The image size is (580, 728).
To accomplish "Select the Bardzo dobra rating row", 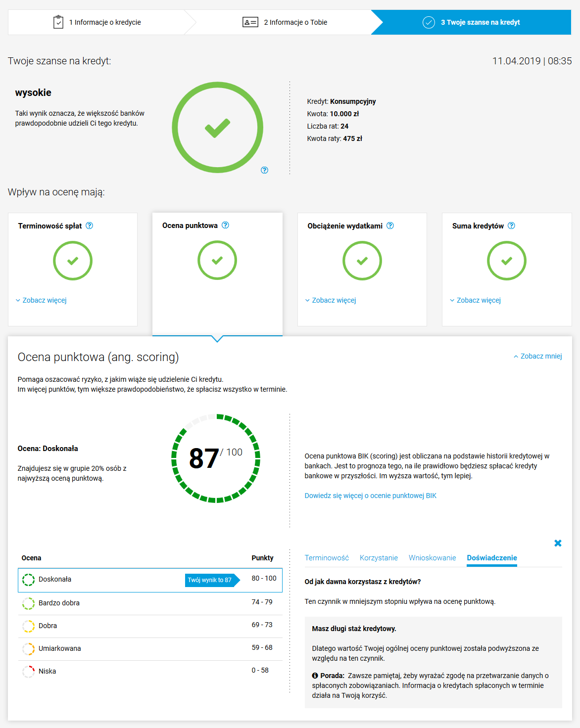I will 150,603.
